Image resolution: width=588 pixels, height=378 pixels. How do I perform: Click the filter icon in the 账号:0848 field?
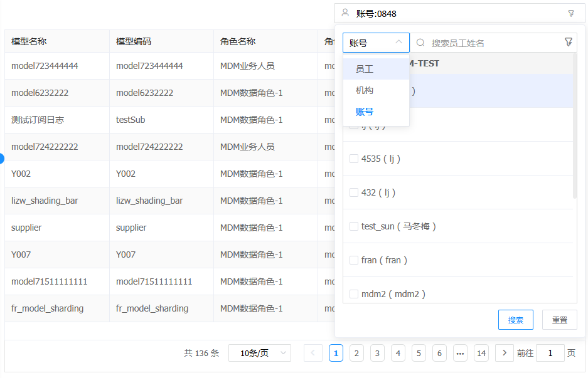point(570,13)
